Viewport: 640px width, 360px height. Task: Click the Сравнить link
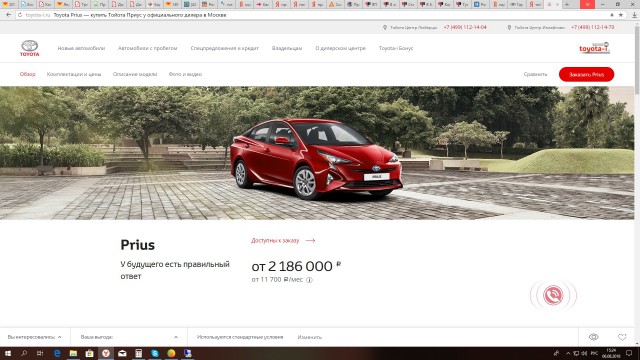point(535,74)
